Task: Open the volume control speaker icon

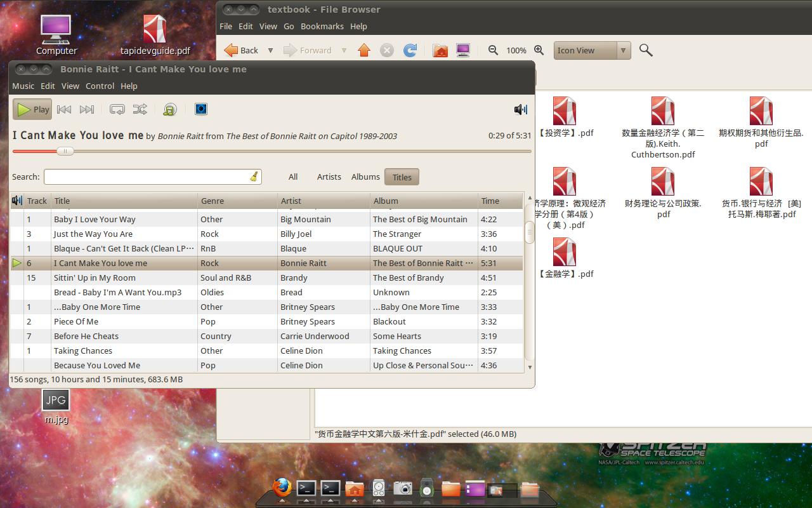Action: pos(521,109)
